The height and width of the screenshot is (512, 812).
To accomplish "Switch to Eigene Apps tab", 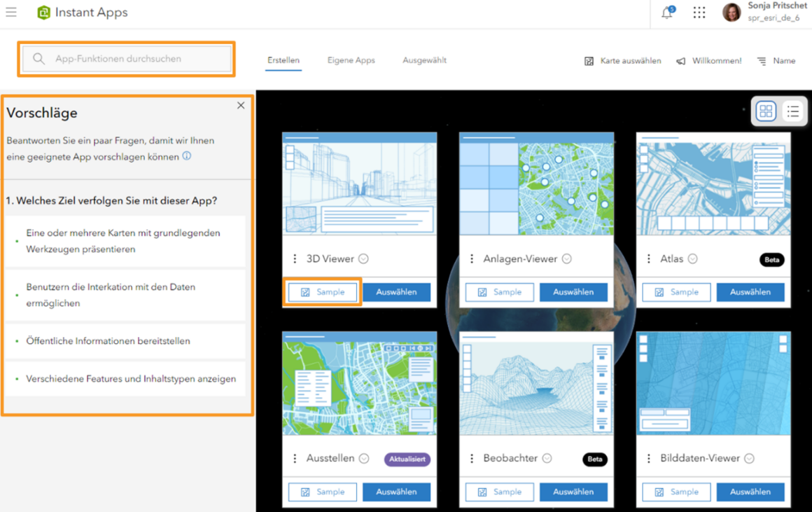I will click(351, 60).
